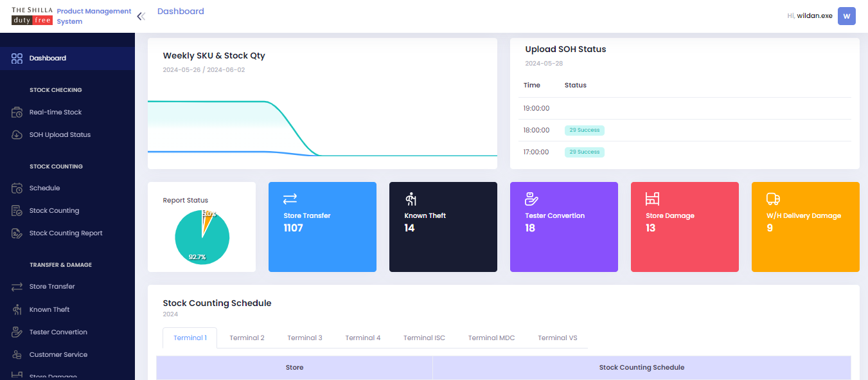
Task: Open the Store Transfer blue card
Action: 322,227
